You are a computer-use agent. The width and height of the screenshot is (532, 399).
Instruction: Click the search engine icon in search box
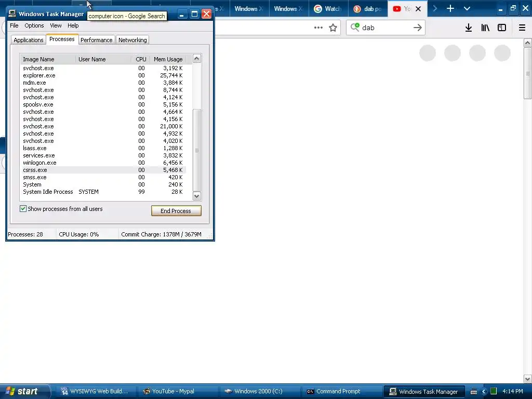pyautogui.click(x=355, y=27)
